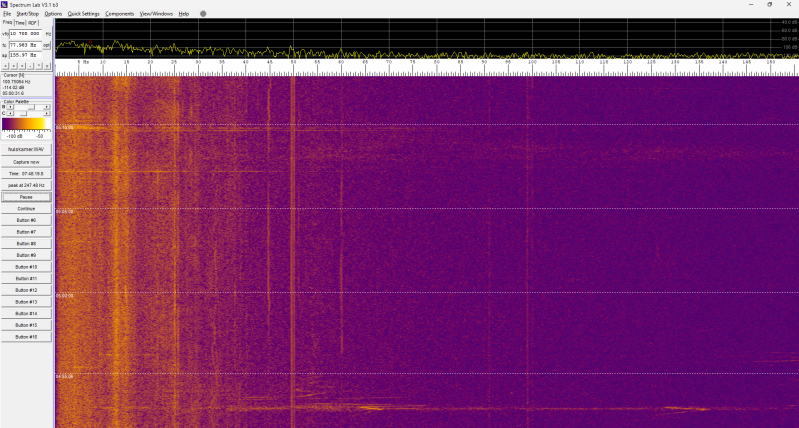Click the 100 mark on frequency ruler
The height and width of the screenshot is (428, 799).
[x=532, y=62]
